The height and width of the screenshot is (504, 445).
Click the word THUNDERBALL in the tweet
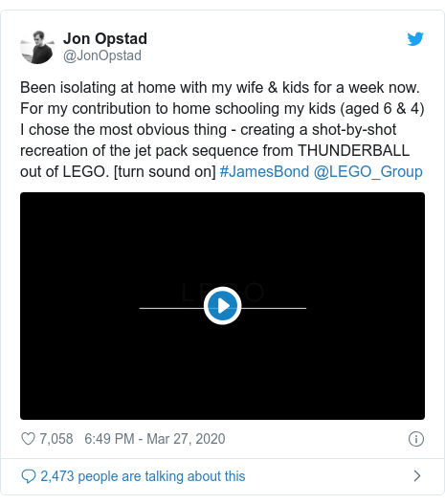[354, 151]
